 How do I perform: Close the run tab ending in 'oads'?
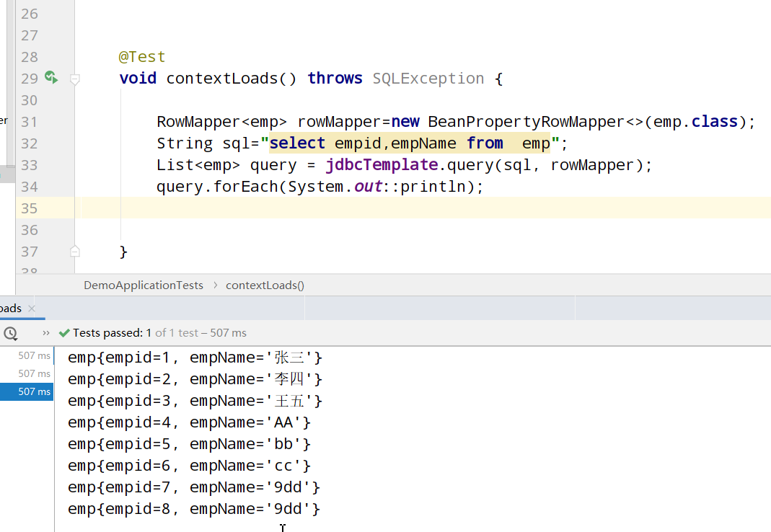coord(32,309)
